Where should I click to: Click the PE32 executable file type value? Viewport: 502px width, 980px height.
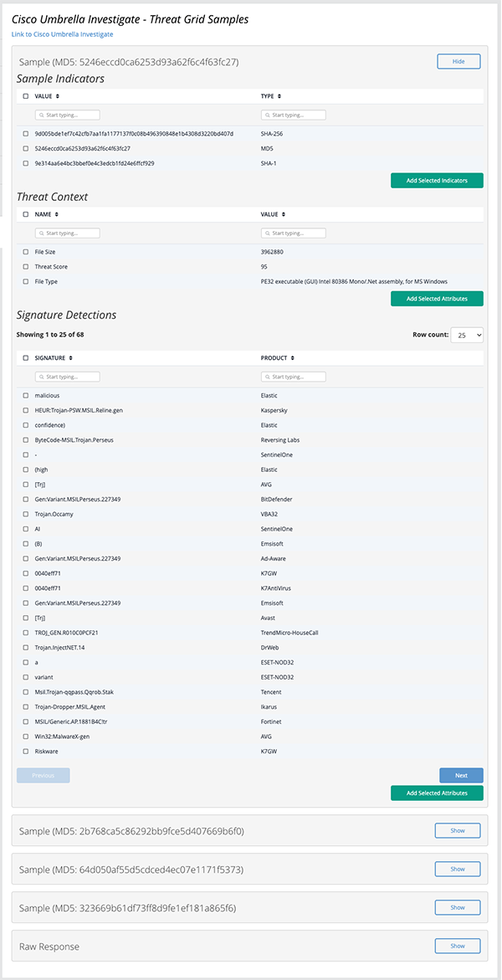pos(354,282)
